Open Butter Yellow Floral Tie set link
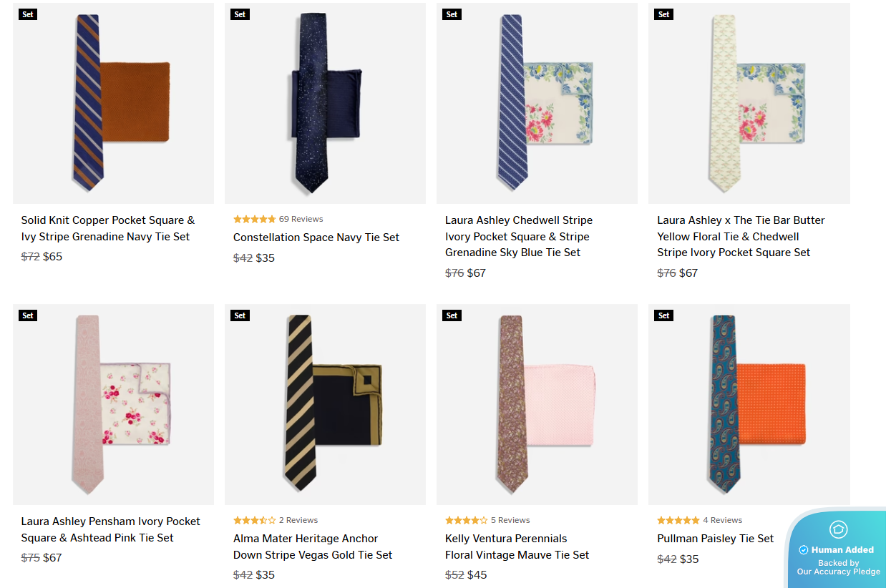This screenshot has height=588, width=886. [x=741, y=236]
